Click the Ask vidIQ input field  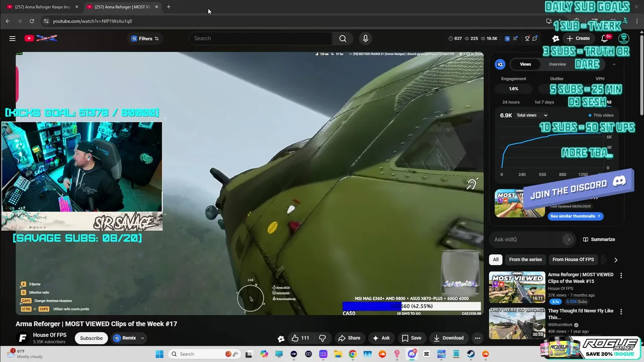tap(527, 239)
